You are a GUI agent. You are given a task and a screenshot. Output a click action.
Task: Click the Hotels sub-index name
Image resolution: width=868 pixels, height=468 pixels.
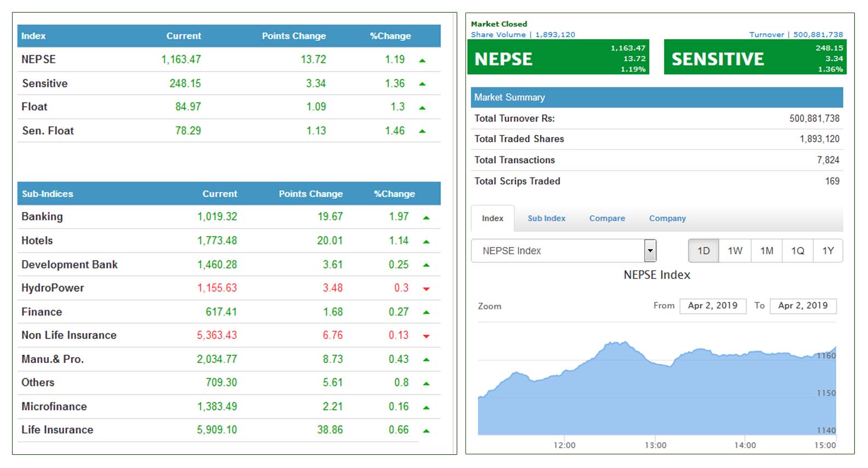pyautogui.click(x=37, y=241)
